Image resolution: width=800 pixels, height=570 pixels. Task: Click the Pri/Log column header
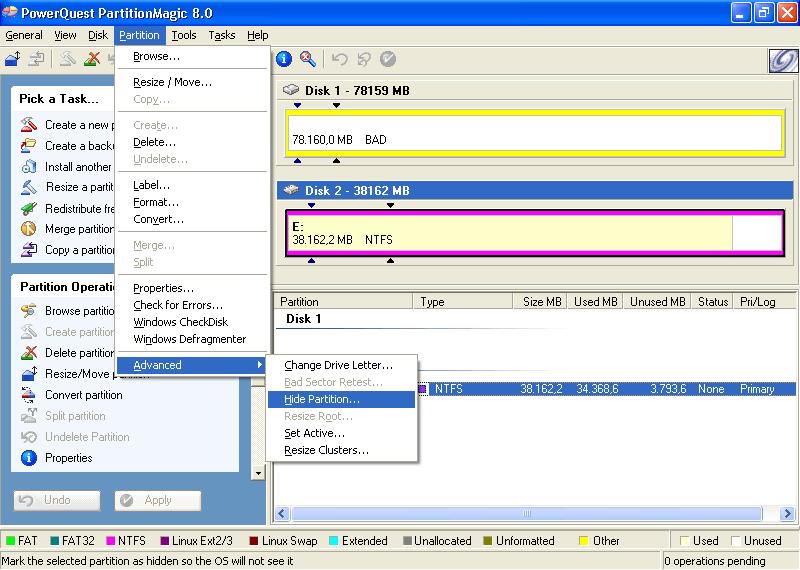coord(763,302)
